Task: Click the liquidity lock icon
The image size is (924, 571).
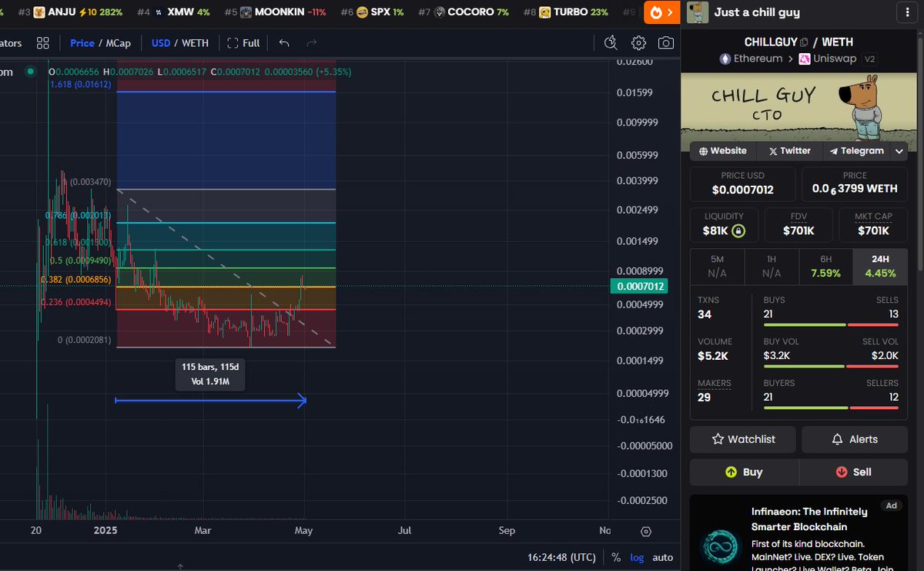Action: coord(738,230)
